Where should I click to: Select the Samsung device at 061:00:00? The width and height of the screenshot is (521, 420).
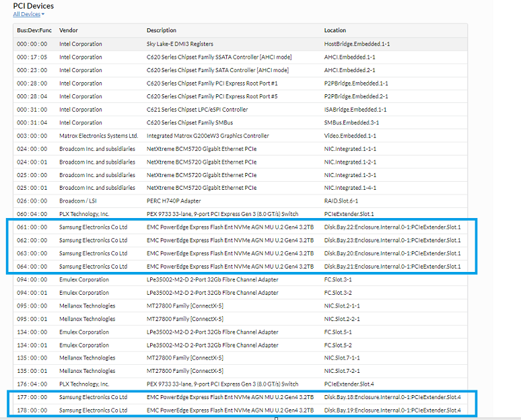[93, 228]
